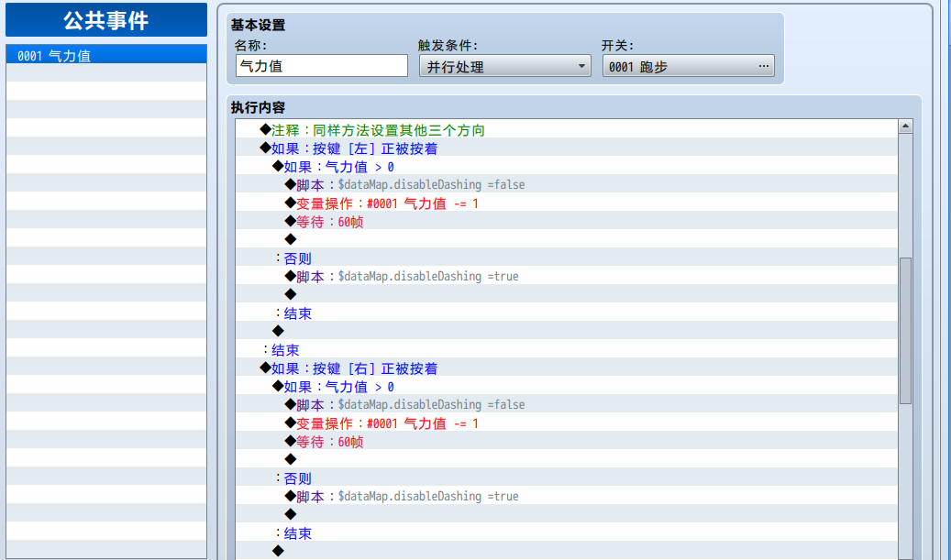The image size is (951, 560).
Task: Select the 否则 line in the 左 key block
Action: click(x=567, y=258)
